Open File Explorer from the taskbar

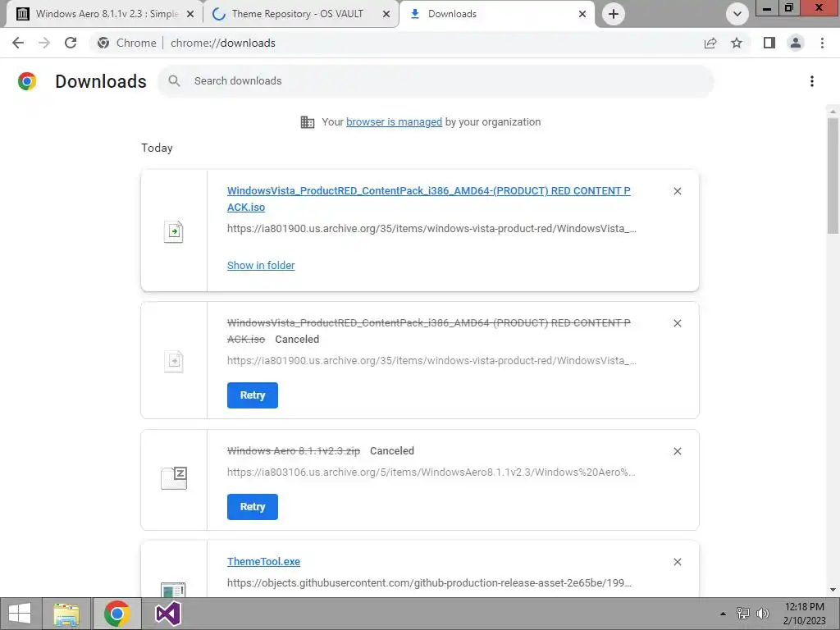coord(66,614)
